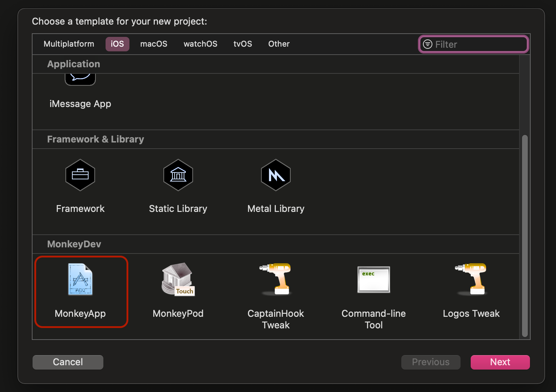
Task: Click the MonkeyApp label text
Action: [80, 314]
